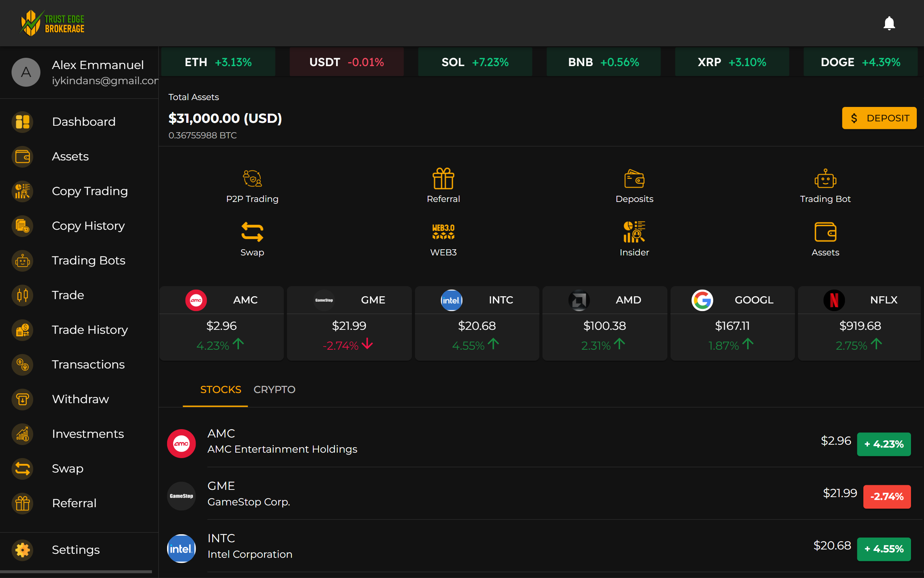Open the GOOGL stock card

732,323
